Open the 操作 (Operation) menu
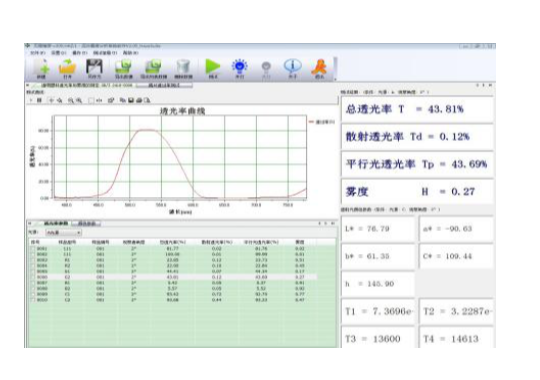The image size is (540, 380). pos(80,53)
